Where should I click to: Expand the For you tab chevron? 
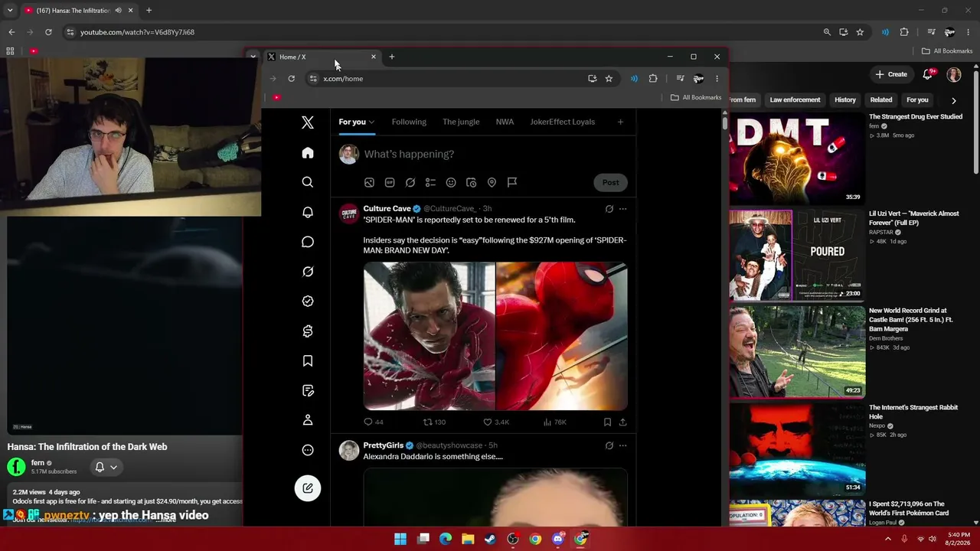371,122
